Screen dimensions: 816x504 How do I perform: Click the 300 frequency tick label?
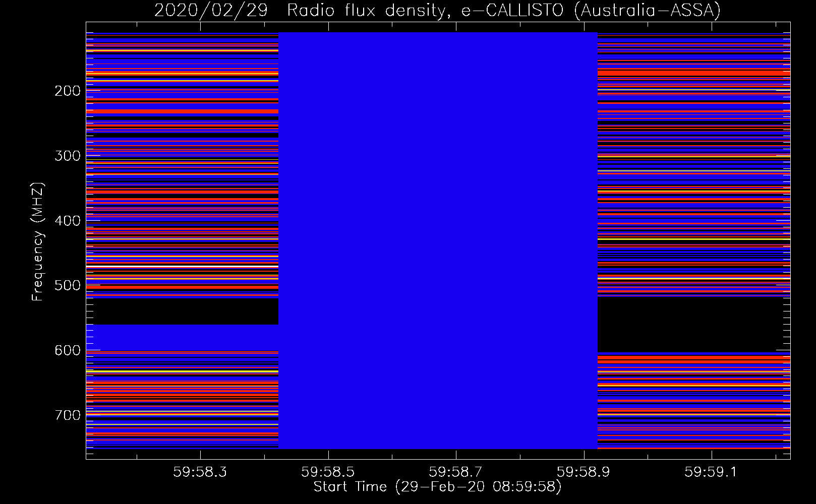(x=68, y=156)
